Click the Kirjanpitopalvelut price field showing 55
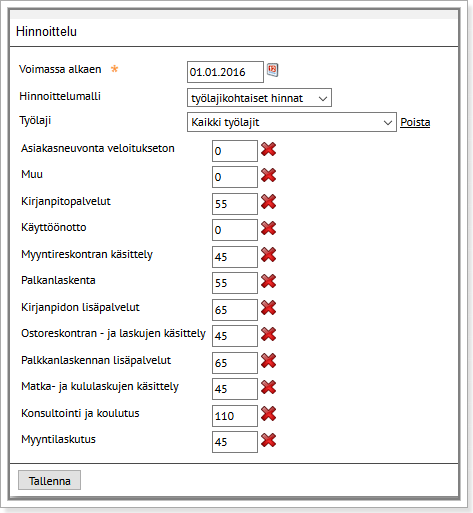Viewport: 473px width, 513px height. 235,204
